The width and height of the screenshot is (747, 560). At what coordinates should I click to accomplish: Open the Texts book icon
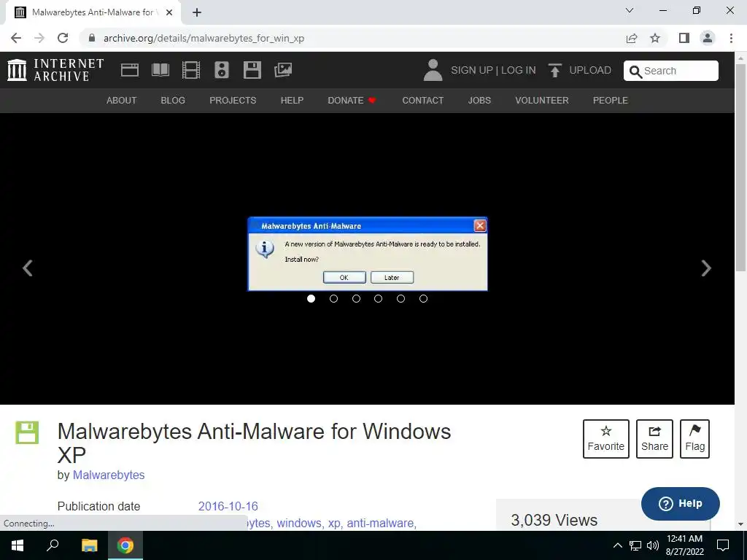click(160, 70)
